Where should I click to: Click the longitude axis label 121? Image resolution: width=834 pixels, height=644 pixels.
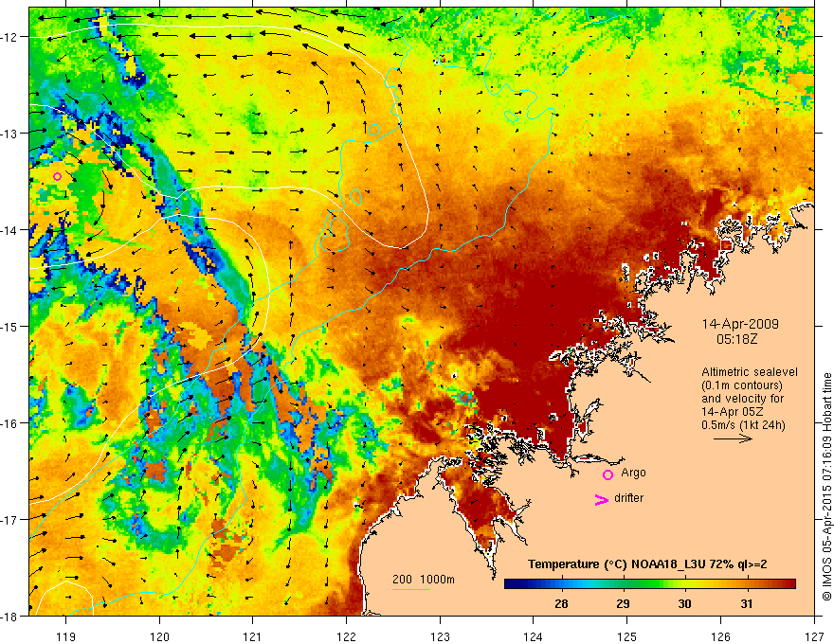(253, 636)
